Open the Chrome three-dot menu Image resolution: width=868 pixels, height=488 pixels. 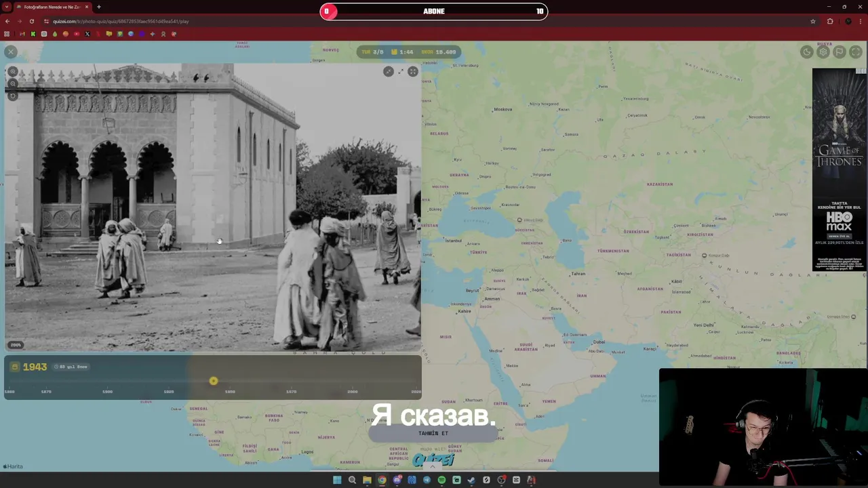tap(861, 21)
